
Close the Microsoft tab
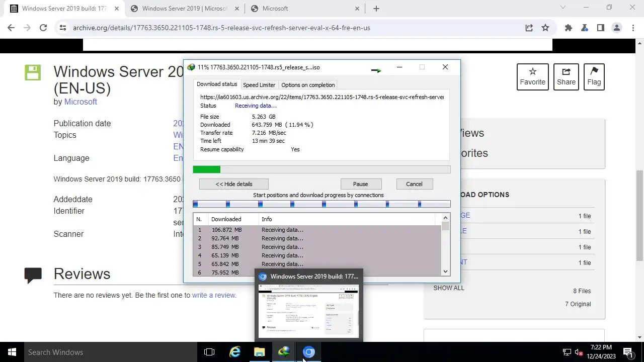[x=357, y=8]
